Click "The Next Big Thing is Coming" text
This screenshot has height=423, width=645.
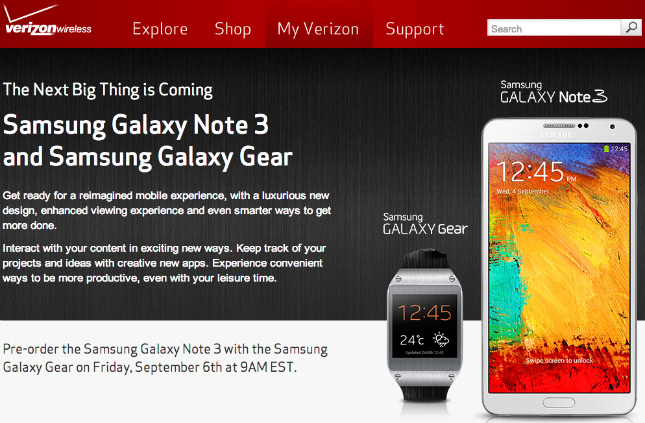click(108, 90)
